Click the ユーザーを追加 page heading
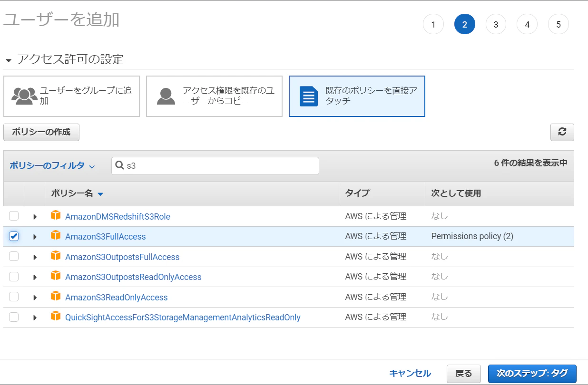The image size is (588, 385). (61, 20)
